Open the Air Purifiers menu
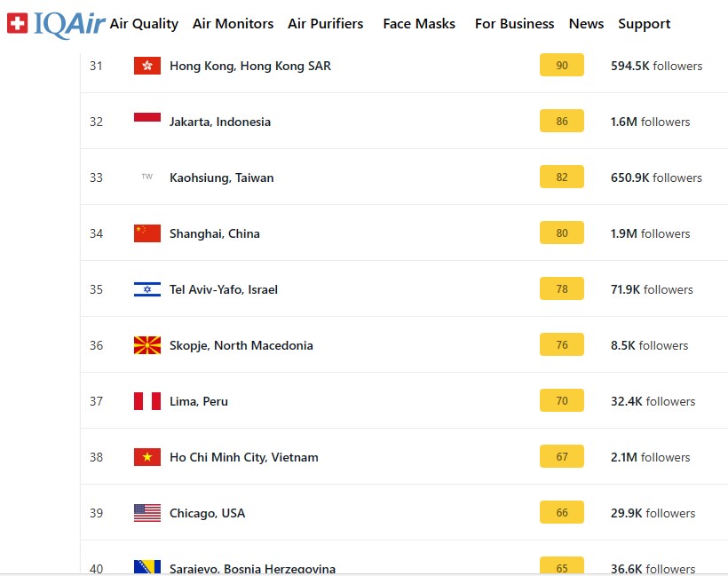The image size is (728, 576). pos(325,24)
